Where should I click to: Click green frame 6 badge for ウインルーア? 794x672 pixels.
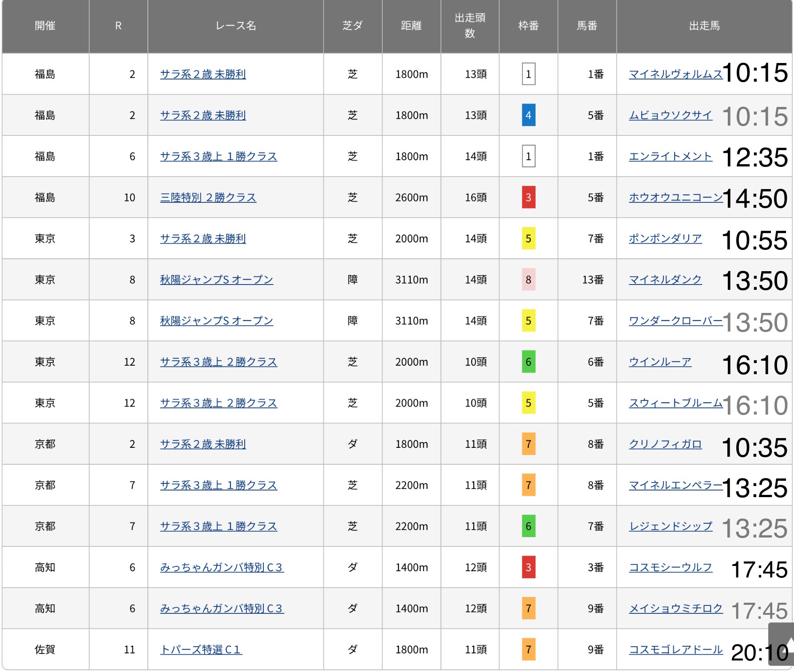pos(528,362)
